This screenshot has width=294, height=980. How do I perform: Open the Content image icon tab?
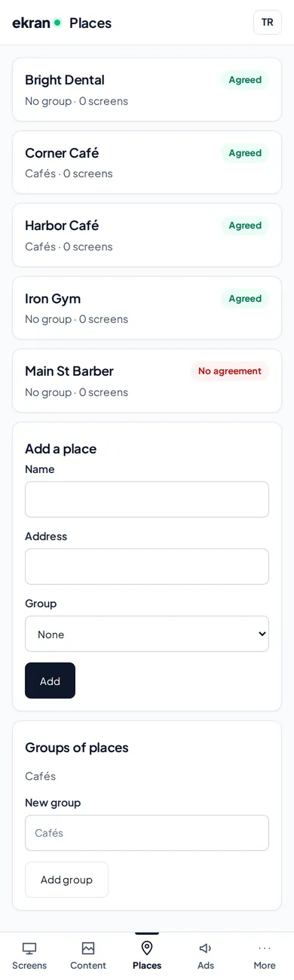(88, 948)
